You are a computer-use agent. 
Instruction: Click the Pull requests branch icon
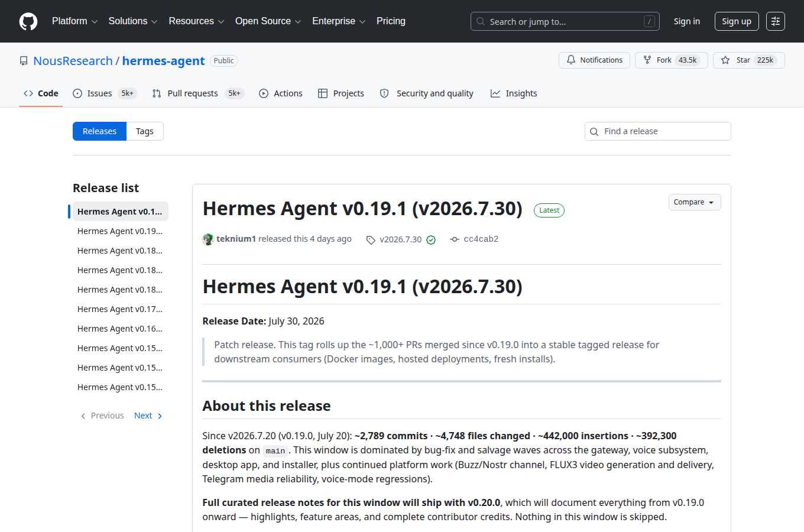coord(157,93)
